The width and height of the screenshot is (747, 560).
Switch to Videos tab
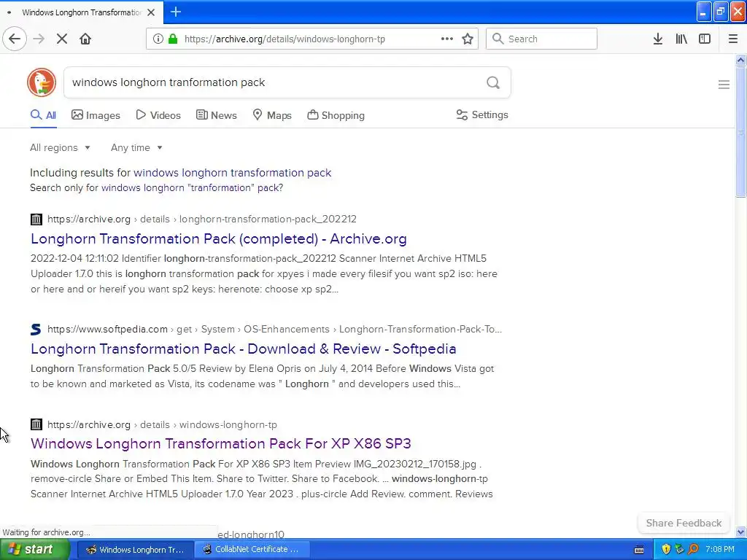click(x=158, y=115)
